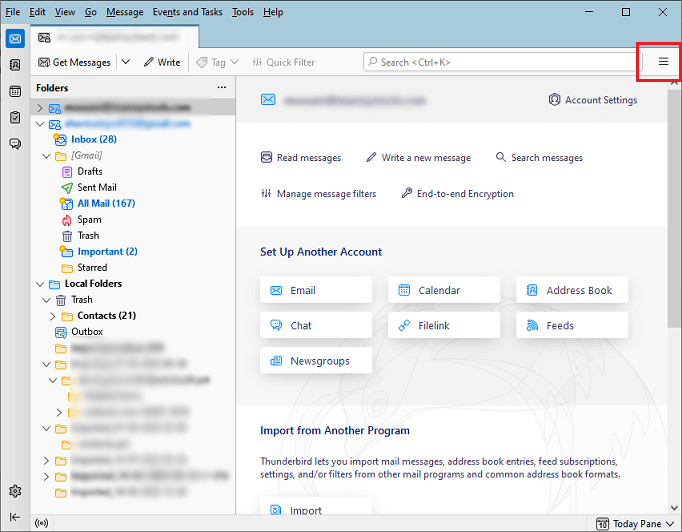The image size is (682, 532).
Task: Open the Important (2) folder
Action: tap(107, 252)
